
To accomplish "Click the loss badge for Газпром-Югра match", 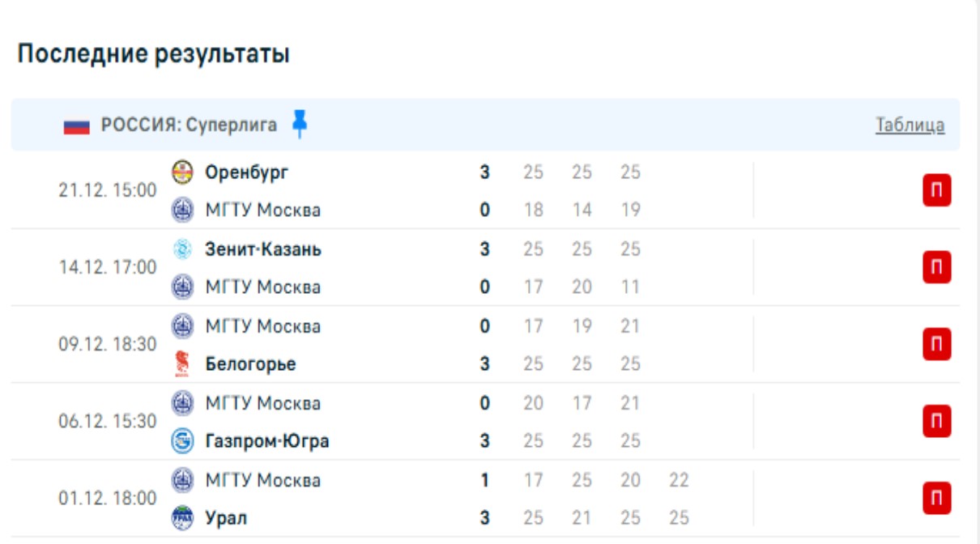I will [937, 421].
